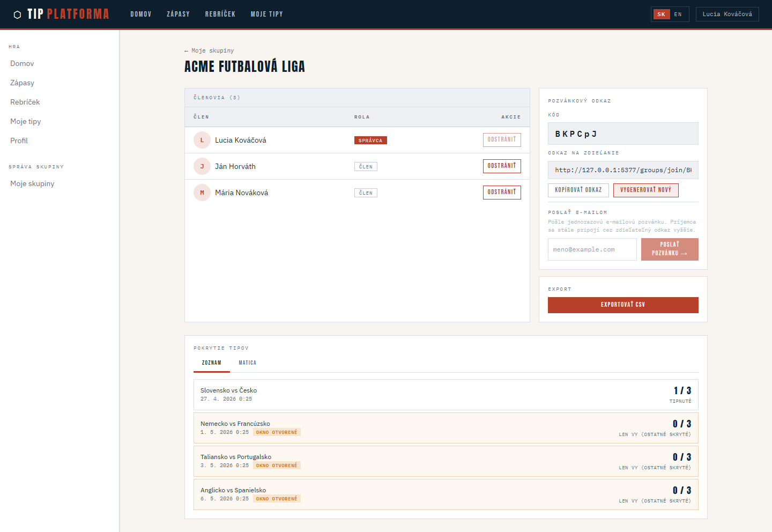Viewport: 772px width, 532px height.
Task: Select the Zoznam tab
Action: coord(211,363)
